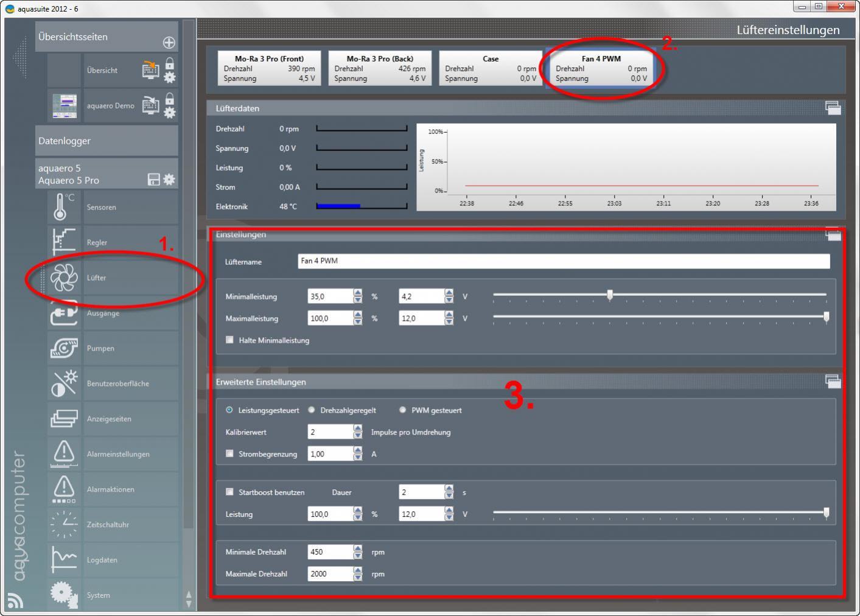Select the Leistungsgesteuert radio button

[x=229, y=410]
